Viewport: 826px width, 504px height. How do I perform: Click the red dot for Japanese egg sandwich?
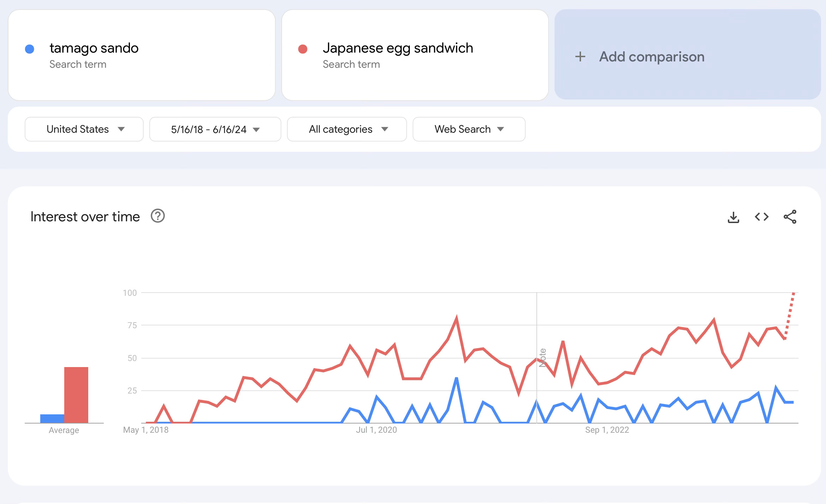click(303, 49)
